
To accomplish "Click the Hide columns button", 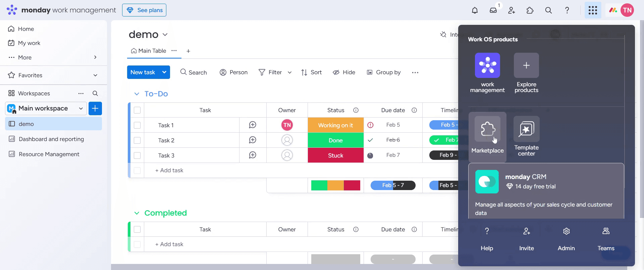I will [344, 73].
